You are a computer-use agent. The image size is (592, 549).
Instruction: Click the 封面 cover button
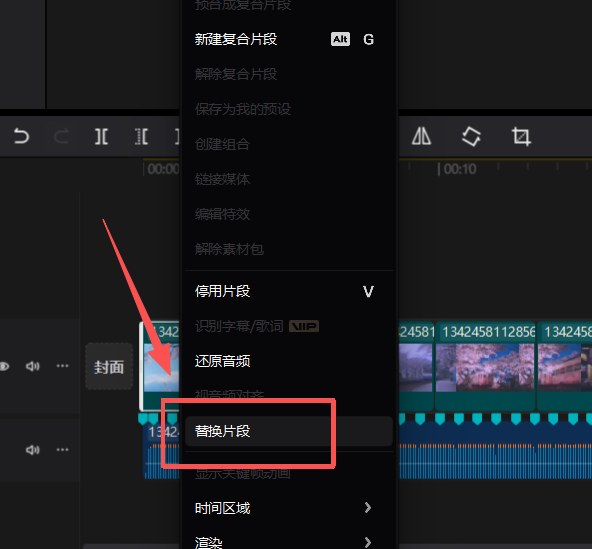pyautogui.click(x=109, y=366)
